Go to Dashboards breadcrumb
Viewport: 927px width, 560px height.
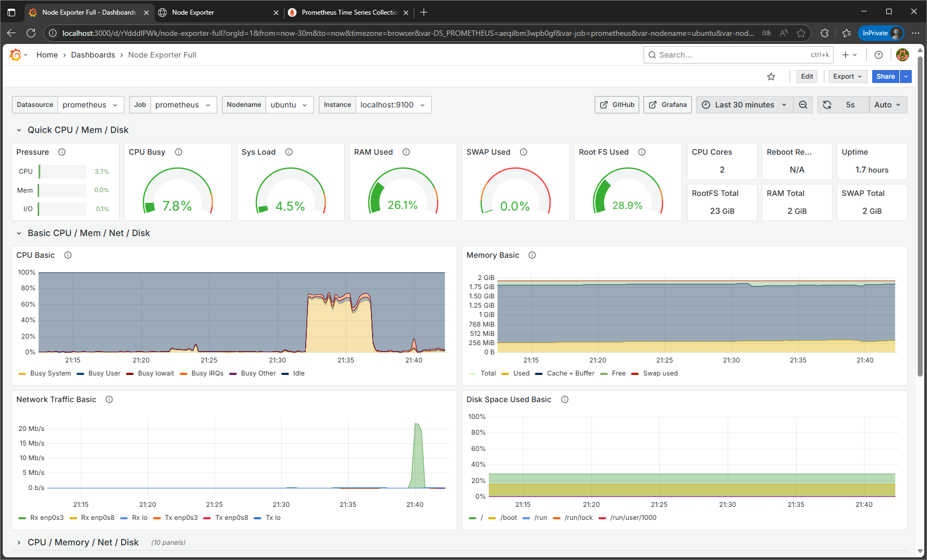click(x=93, y=55)
